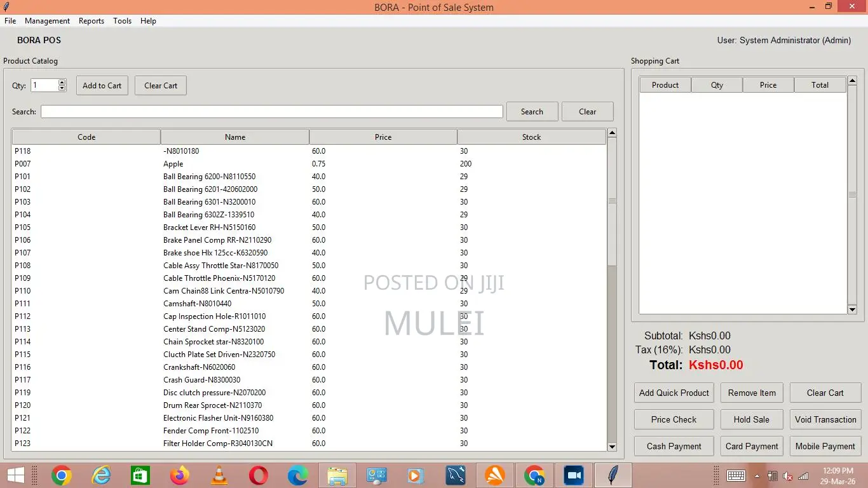
Task: Click the shopping cart scrollbar down arrow
Action: [852, 309]
